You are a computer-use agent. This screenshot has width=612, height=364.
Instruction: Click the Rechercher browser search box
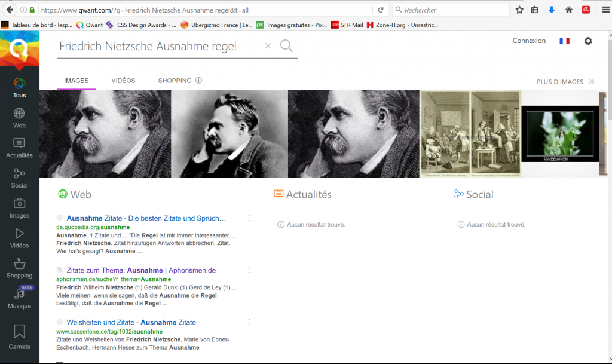[451, 10]
